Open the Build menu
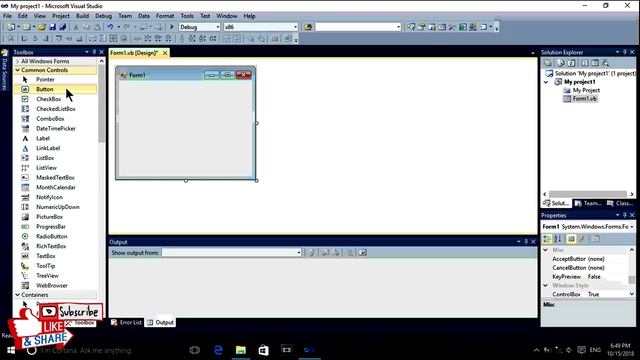This screenshot has width=640, height=360. pos(82,16)
